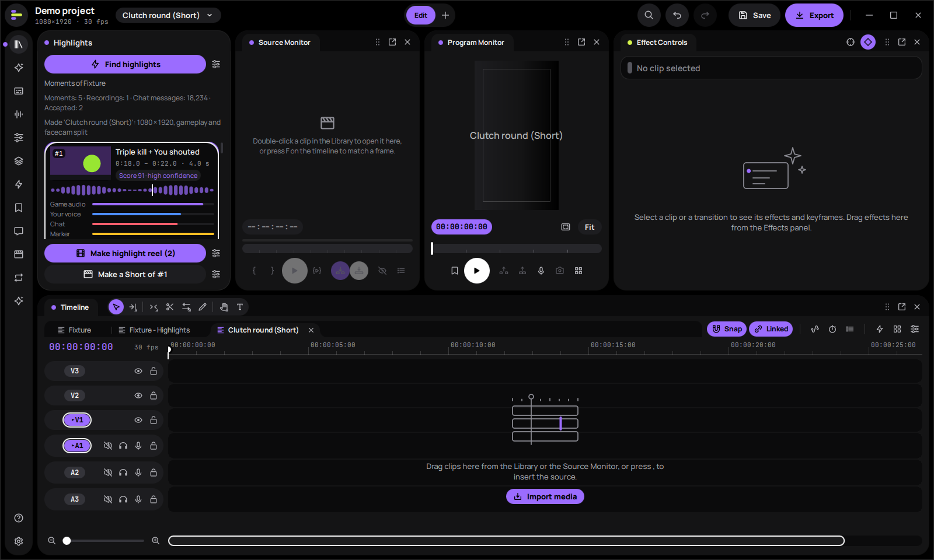Screen dimensions: 934x560
Task: Click the Program Monitor scrub bar
Action: (x=517, y=249)
